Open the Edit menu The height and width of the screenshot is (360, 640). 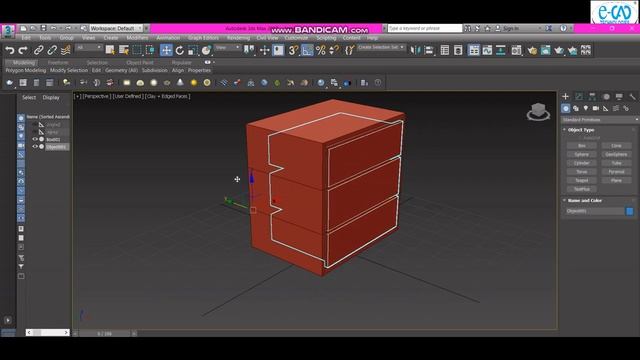26,38
